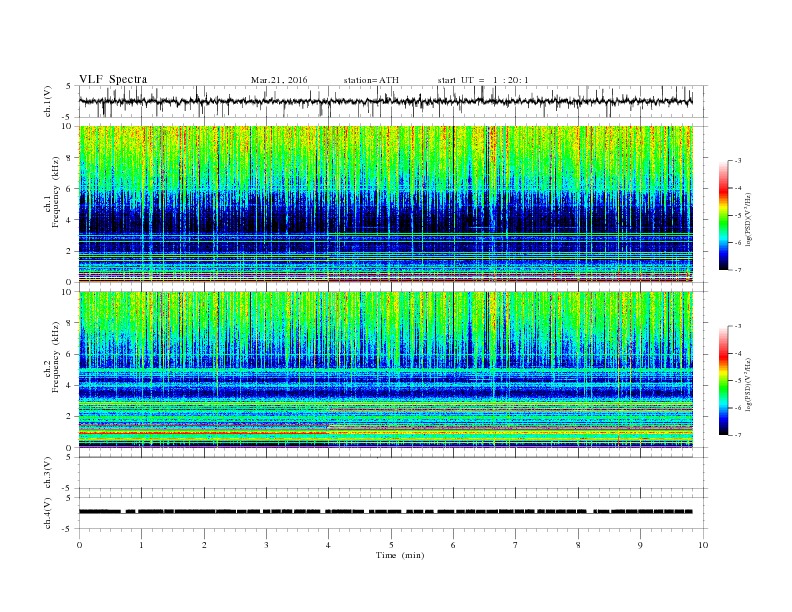792x612 pixels.
Task: Click the "-7" tick on ch.1 colorbar
Action: tap(738, 270)
